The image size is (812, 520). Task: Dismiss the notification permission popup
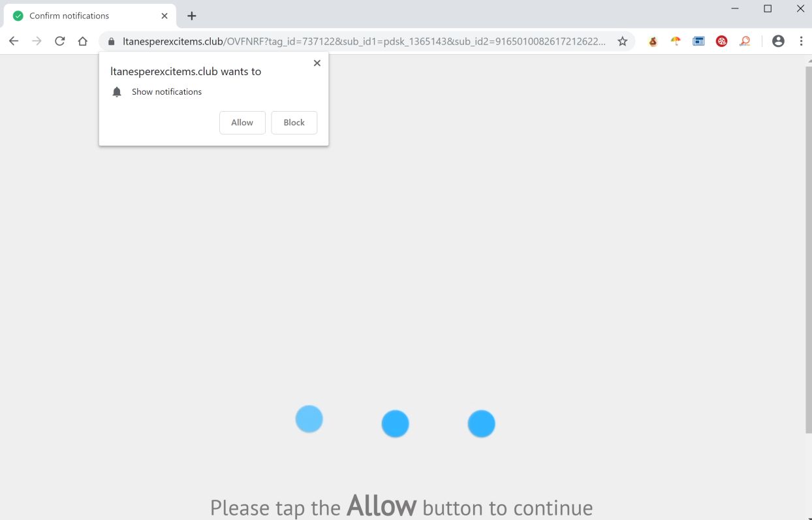click(317, 63)
